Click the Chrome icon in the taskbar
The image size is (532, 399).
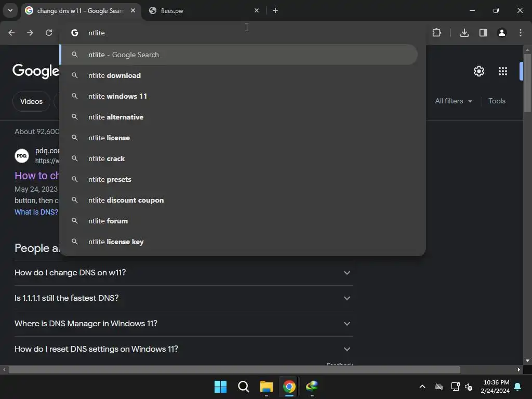pyautogui.click(x=289, y=387)
